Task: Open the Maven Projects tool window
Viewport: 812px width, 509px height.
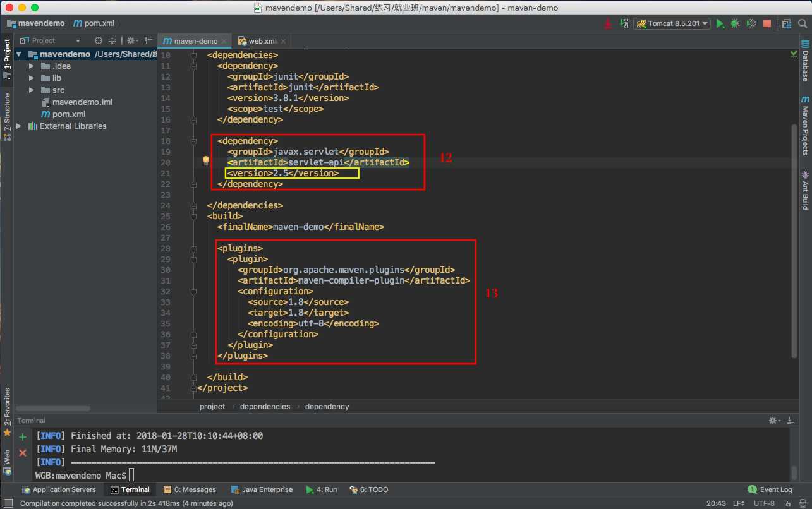Action: 805,126
